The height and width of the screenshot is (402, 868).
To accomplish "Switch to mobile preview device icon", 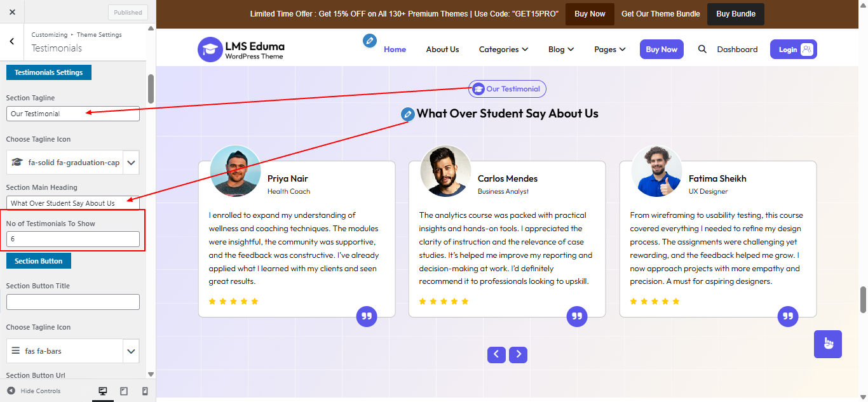I will click(145, 391).
